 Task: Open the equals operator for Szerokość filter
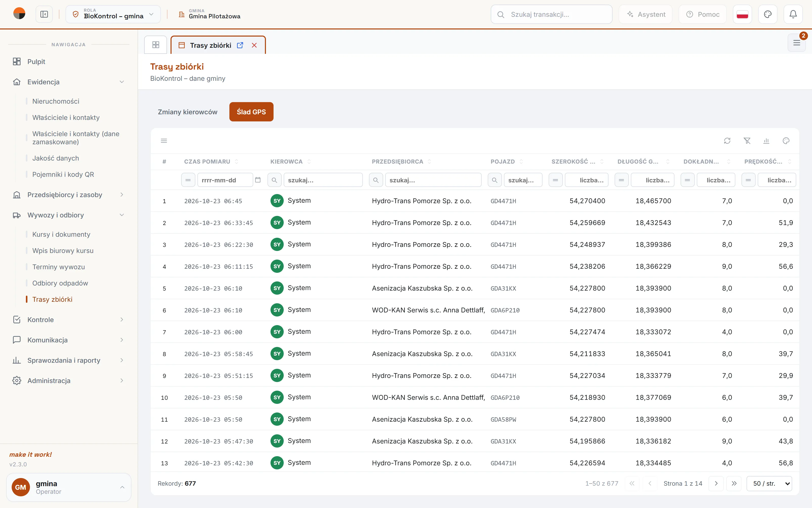point(556,180)
